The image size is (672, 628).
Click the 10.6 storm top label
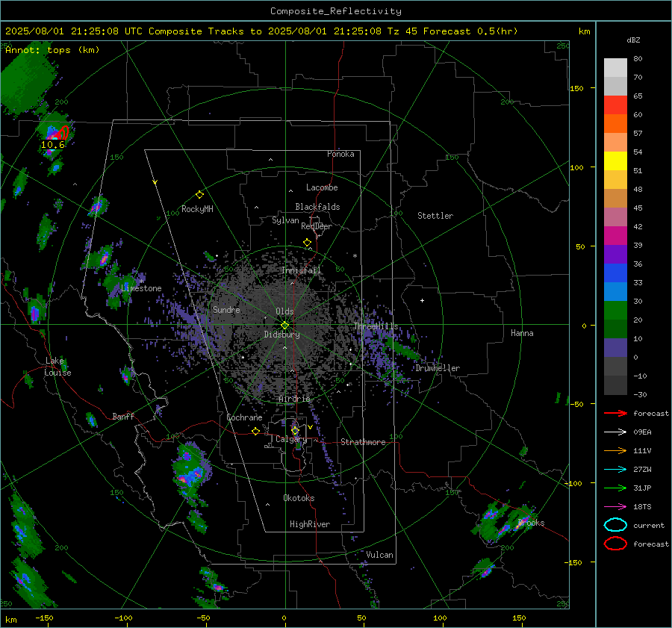53,145
